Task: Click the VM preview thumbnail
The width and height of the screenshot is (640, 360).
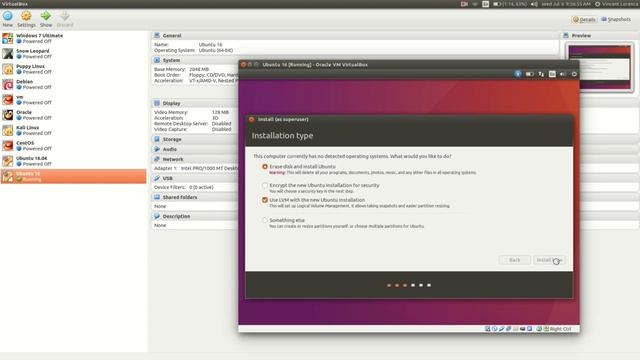Action: tap(600, 67)
